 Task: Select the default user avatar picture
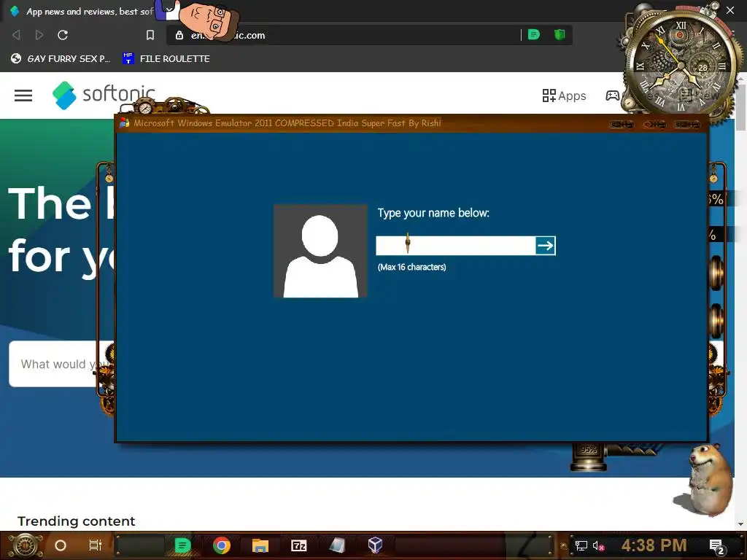[x=320, y=251]
